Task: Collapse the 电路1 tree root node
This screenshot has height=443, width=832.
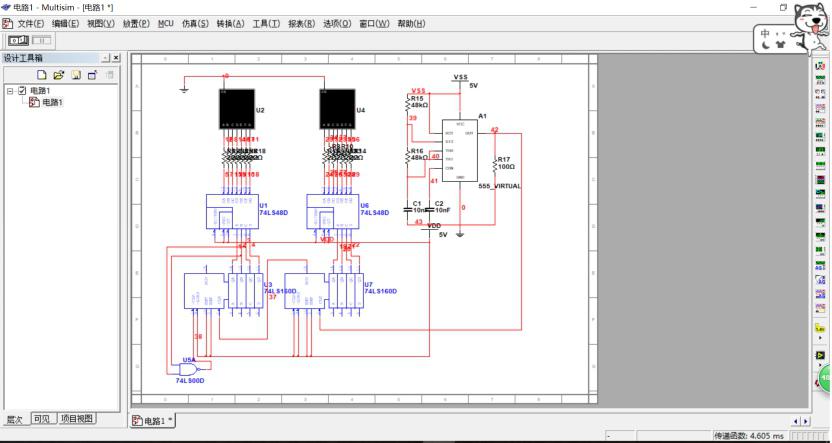Action: (x=10, y=91)
